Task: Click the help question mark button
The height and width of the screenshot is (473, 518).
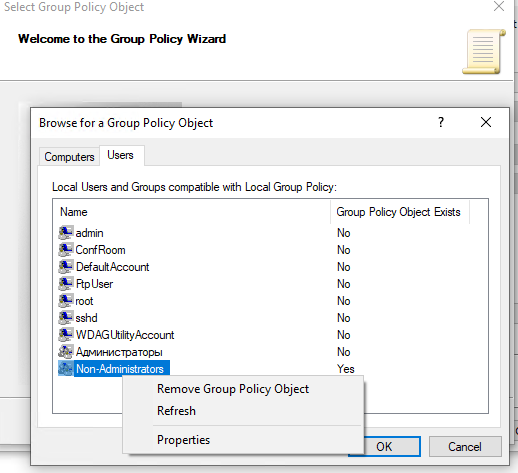Action: pos(441,122)
